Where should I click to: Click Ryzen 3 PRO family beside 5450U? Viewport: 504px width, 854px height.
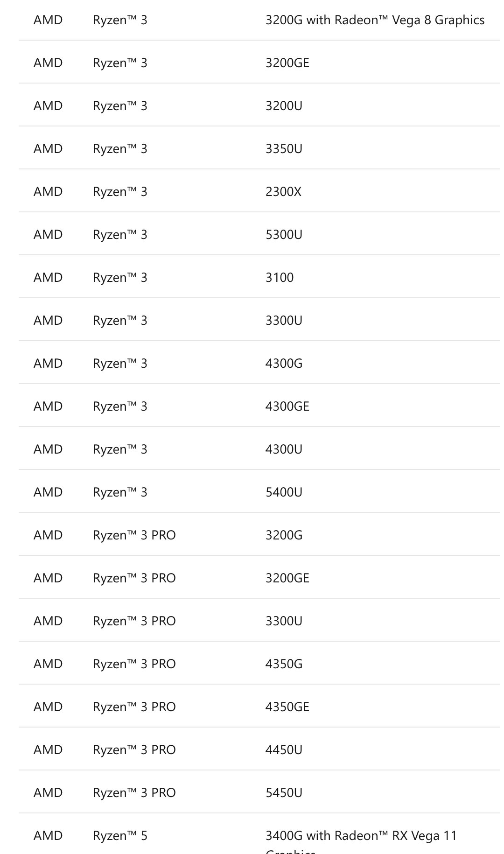click(134, 793)
